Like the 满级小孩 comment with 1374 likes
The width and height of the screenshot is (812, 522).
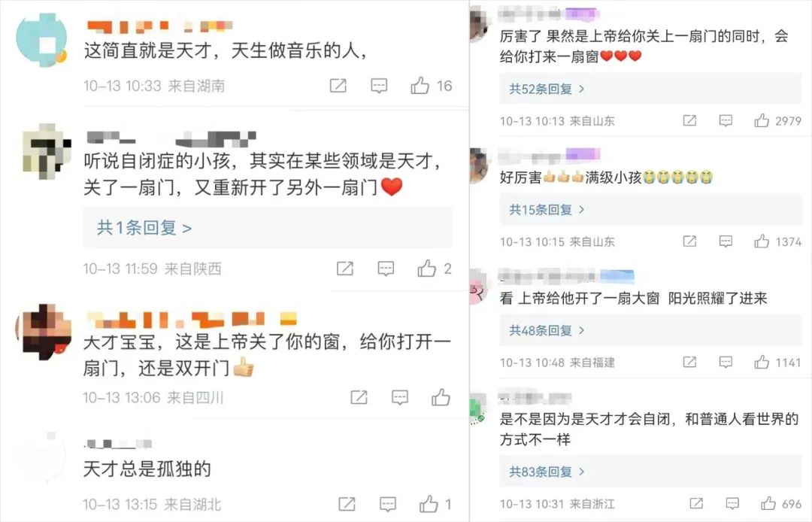(x=761, y=241)
